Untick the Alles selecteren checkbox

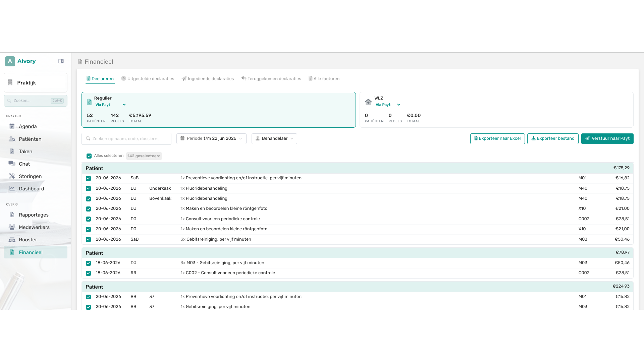pos(89,156)
